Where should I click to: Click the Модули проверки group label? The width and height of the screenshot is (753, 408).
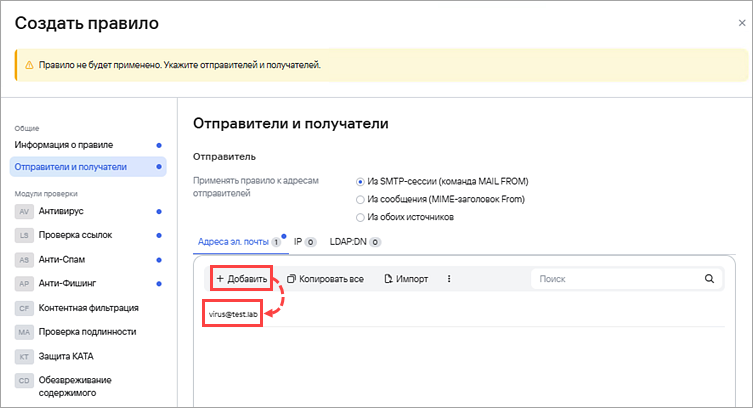[x=46, y=194]
